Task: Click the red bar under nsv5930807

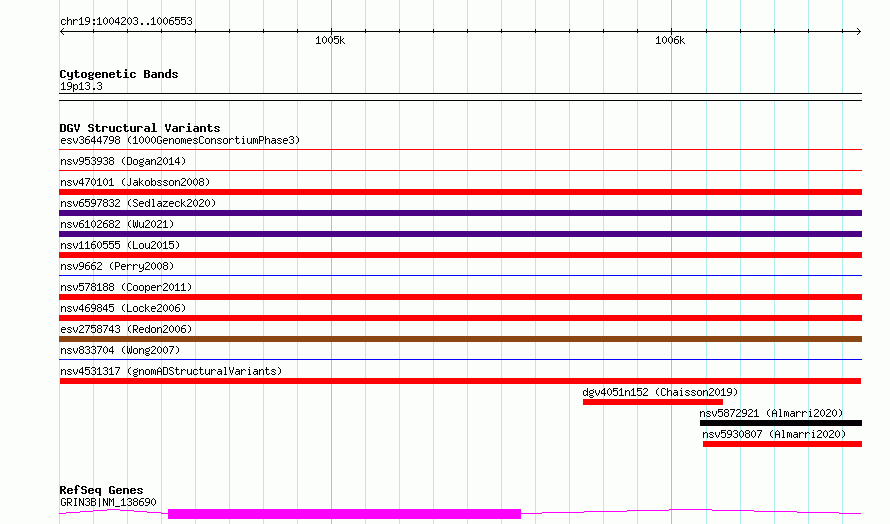Action: [782, 444]
